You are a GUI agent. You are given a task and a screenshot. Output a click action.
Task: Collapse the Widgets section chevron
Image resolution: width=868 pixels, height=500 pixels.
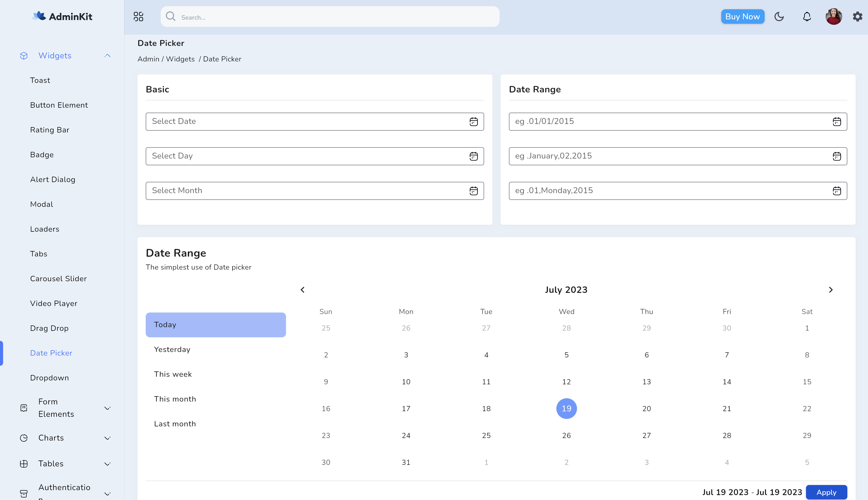(107, 55)
